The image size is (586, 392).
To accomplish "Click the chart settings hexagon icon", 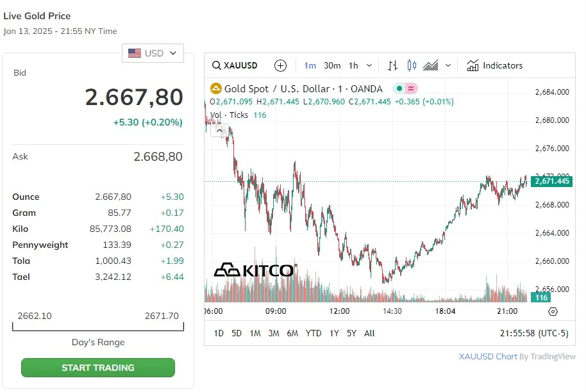I will click(x=553, y=311).
